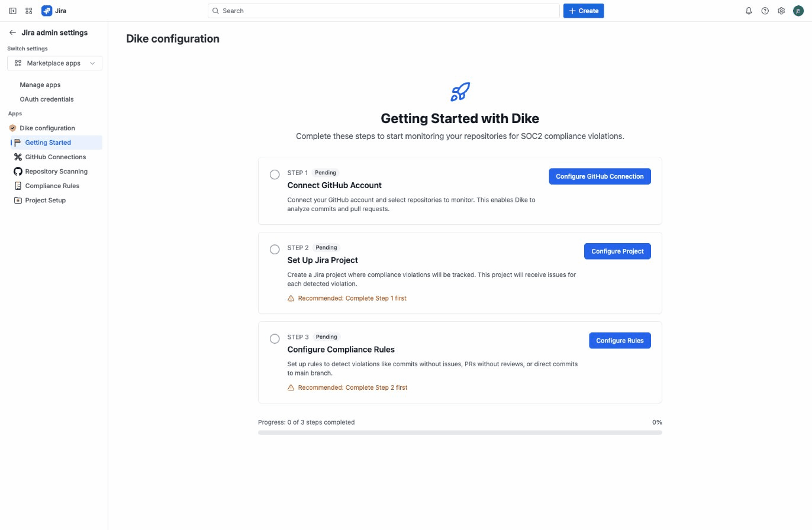Screen dimensions: 812x530
Task: Click the Dike configuration app icon
Action: click(12, 128)
